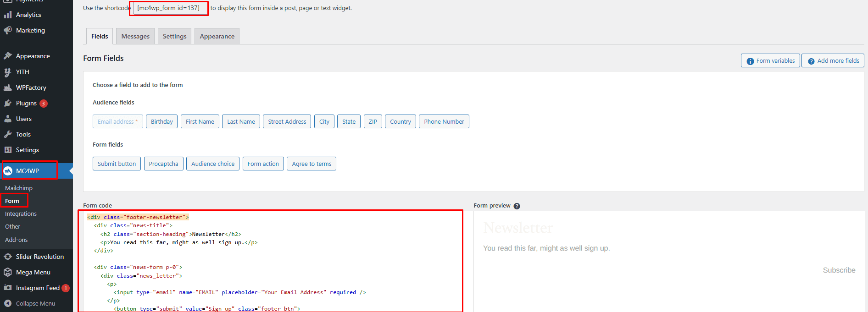
Task: Open the Form submenu item
Action: click(12, 201)
